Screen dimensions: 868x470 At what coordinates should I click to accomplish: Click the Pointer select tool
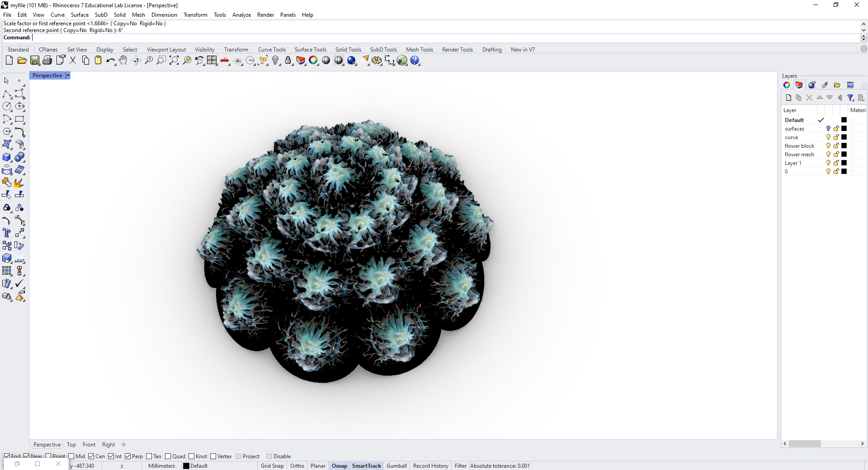click(x=7, y=81)
